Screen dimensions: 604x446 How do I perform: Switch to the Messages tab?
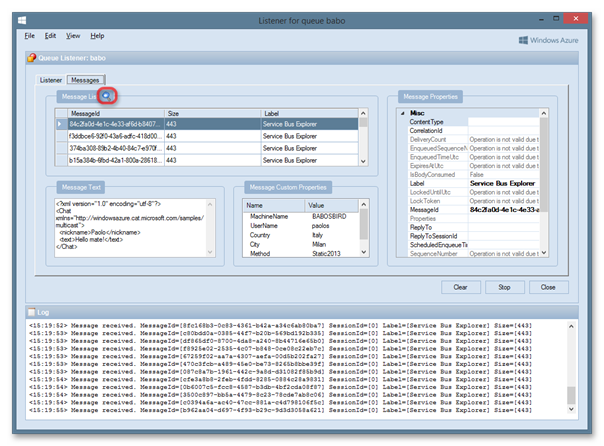click(86, 80)
